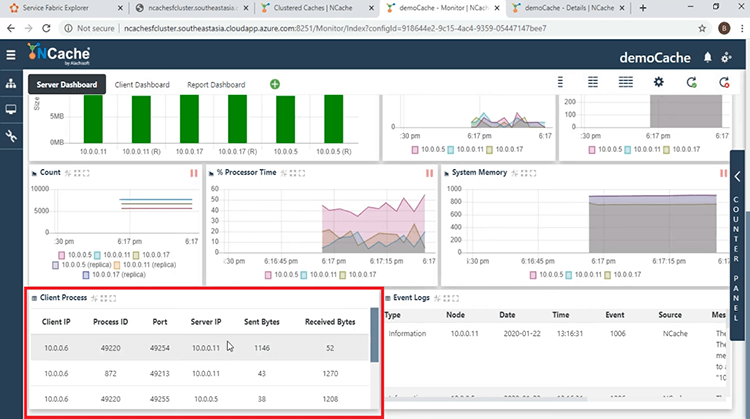Select the single-column layout icon
Screen dimensions: 750x419
[x=560, y=82]
